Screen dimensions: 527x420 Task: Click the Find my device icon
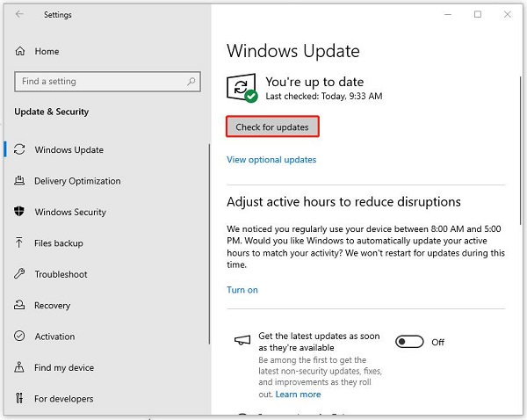(x=19, y=367)
